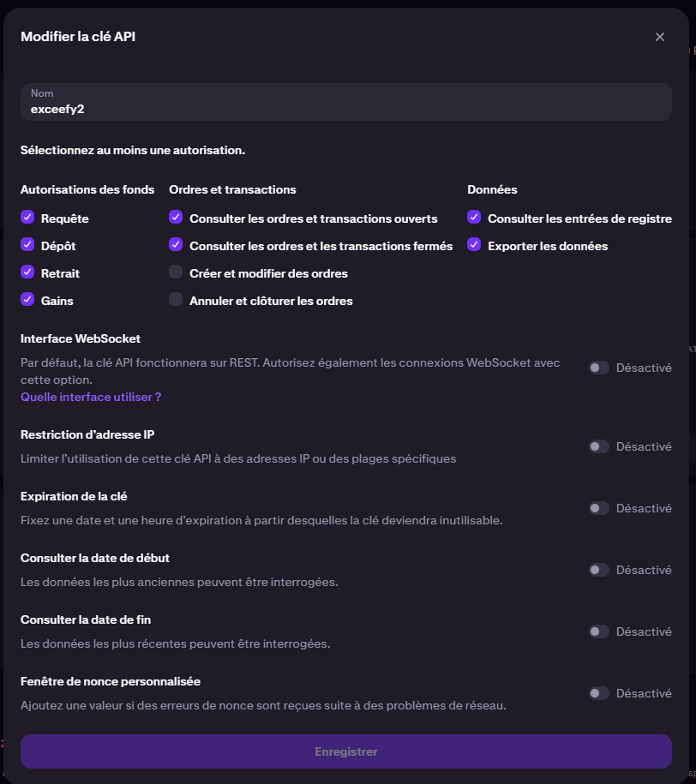Uncheck the Retrait permission checkbox
Screen dimensions: 696x784
(x=27, y=272)
